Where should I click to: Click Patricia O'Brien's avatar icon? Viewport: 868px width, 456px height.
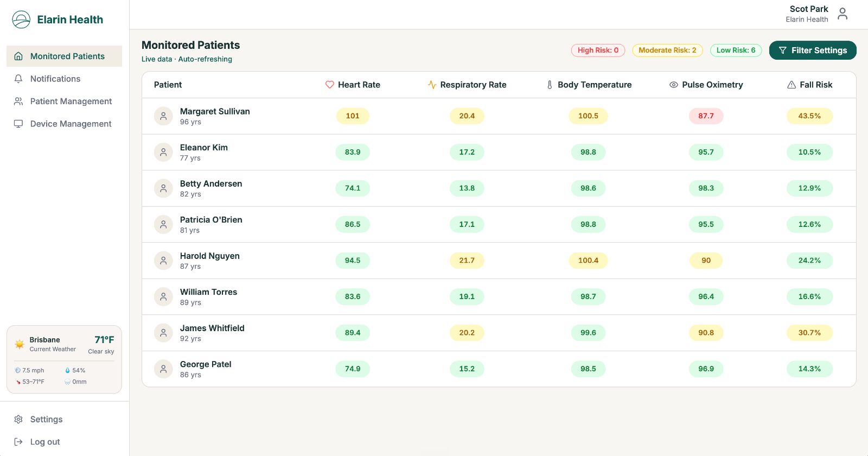(163, 224)
